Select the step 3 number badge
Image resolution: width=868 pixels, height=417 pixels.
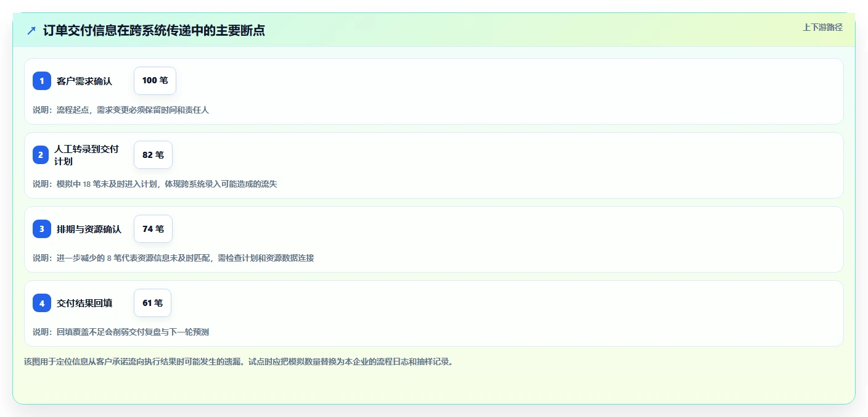(42, 229)
